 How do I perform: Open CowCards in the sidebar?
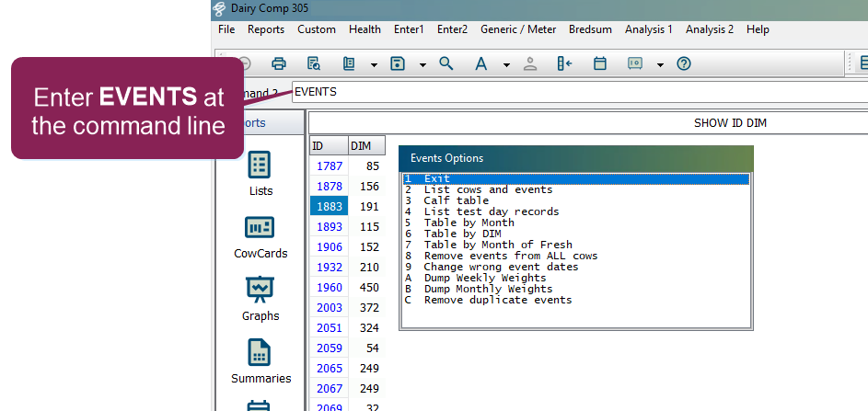pos(260,236)
